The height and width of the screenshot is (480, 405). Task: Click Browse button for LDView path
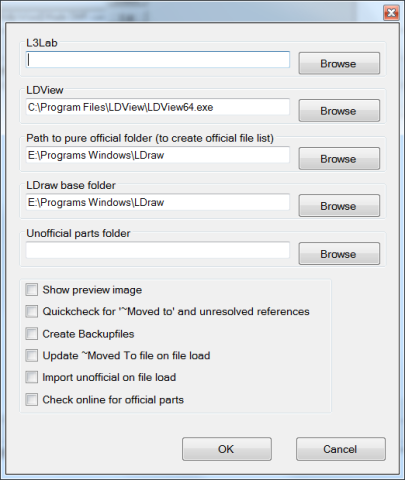point(339,110)
